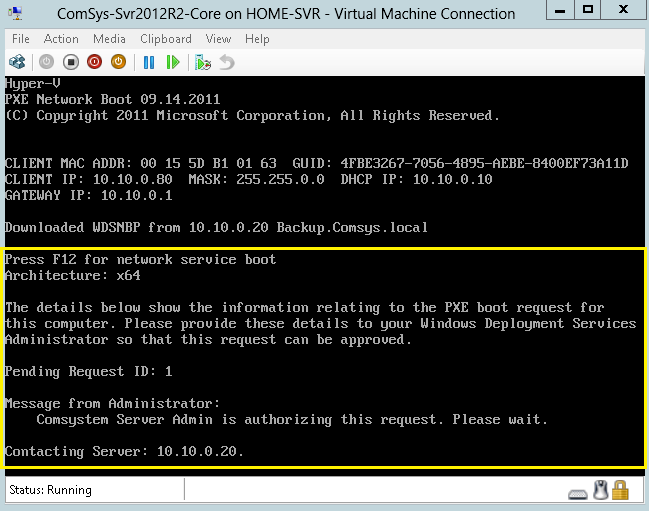Open the Help menu
Viewport: 649px width, 511px height.
pyautogui.click(x=257, y=39)
